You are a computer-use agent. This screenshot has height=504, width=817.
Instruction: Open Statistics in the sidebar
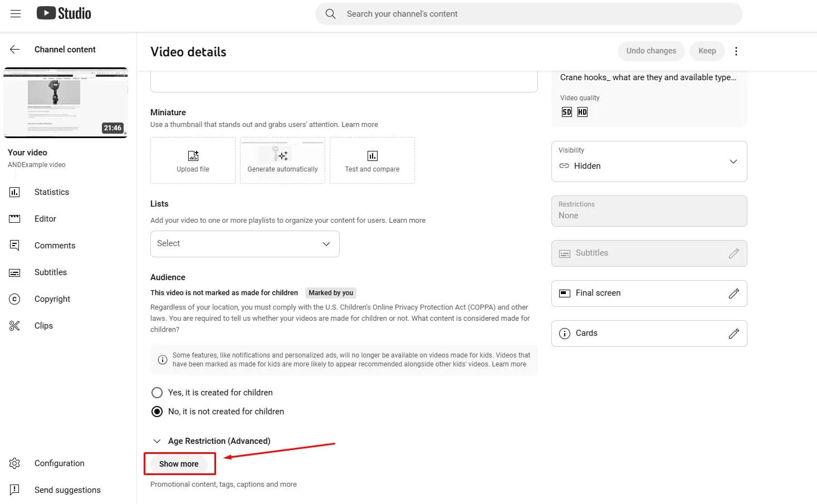(x=51, y=192)
